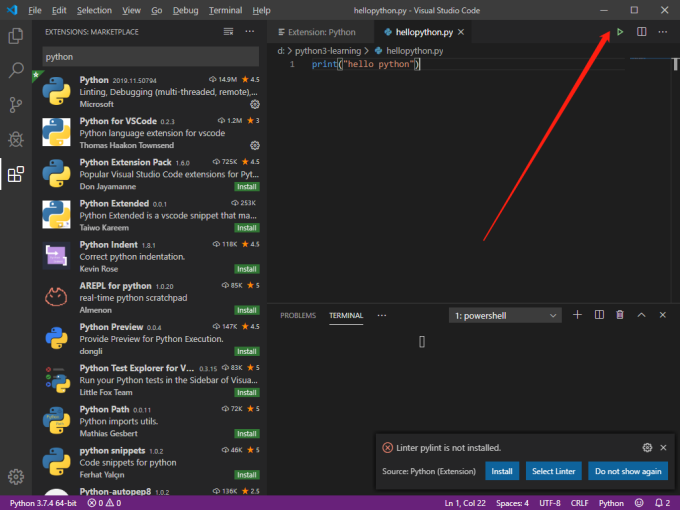Open notifications bell in status bar
The image size is (680, 510).
(x=662, y=503)
